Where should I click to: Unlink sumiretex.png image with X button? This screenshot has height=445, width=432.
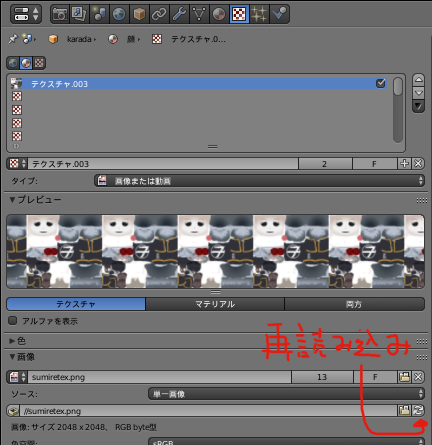[x=418, y=377]
